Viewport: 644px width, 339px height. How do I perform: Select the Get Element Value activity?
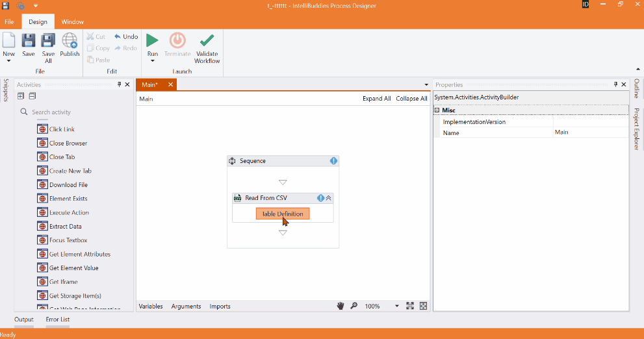(68, 268)
